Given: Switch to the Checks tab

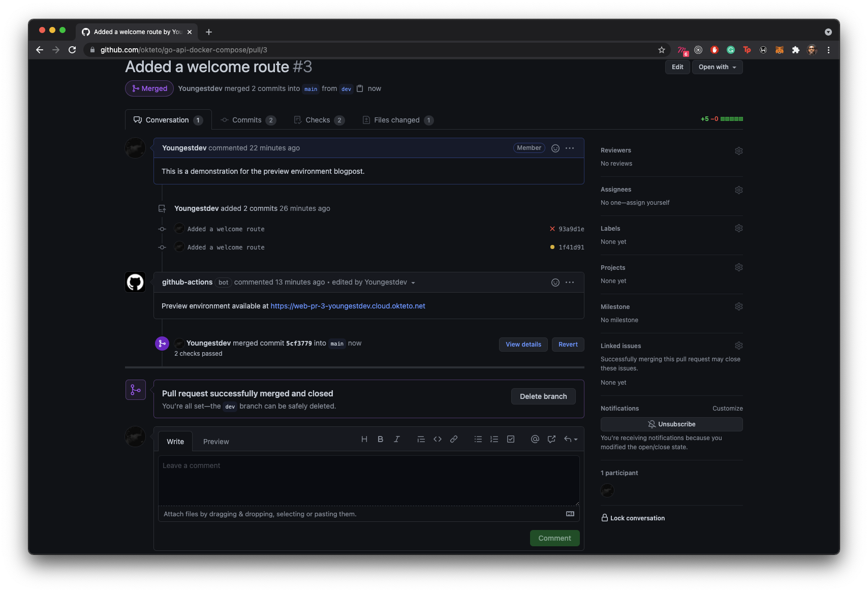Looking at the screenshot, I should tap(319, 120).
